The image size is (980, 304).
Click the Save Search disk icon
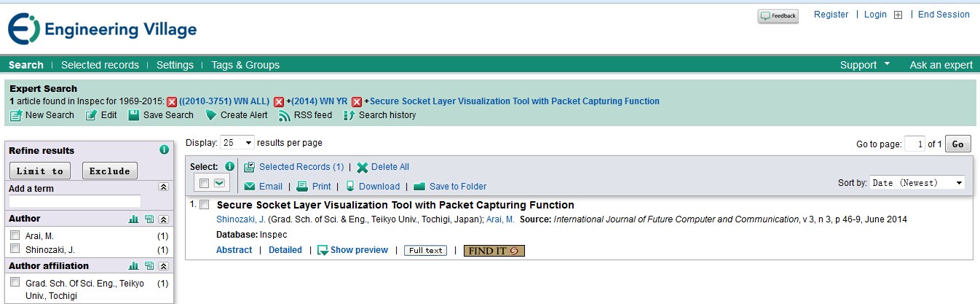coord(133,115)
